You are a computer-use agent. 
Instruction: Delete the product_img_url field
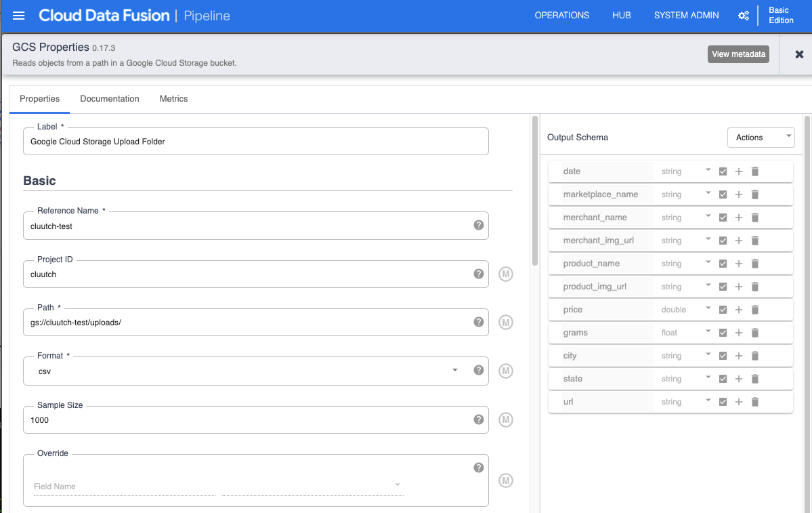click(x=755, y=287)
